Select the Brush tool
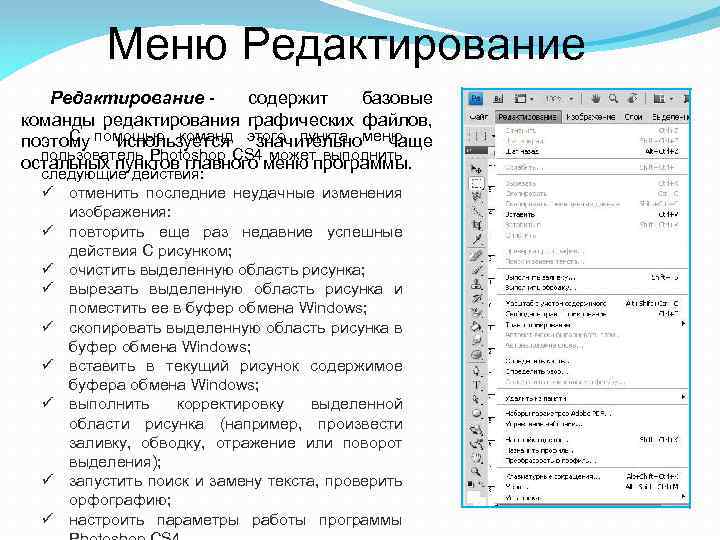Screen dimensions: 720x540 (477, 270)
